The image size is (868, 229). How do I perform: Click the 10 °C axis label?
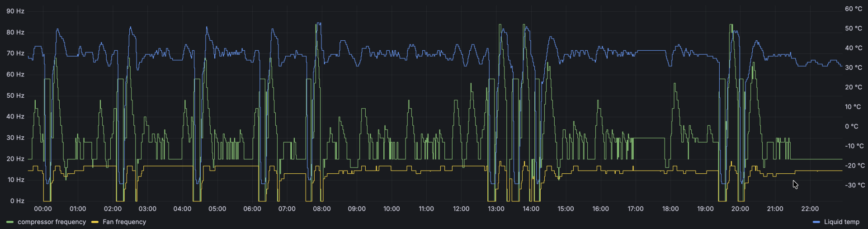point(854,107)
